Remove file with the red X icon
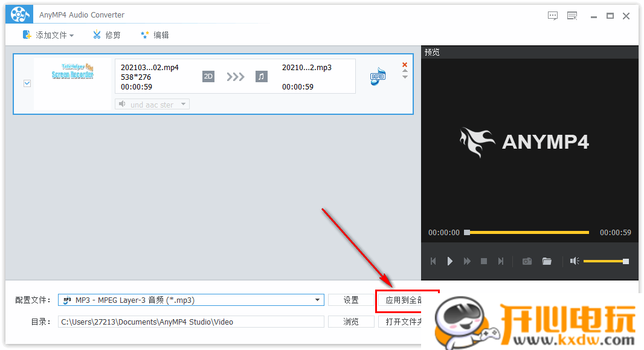Viewport: 644px width, 350px height. 405,65
